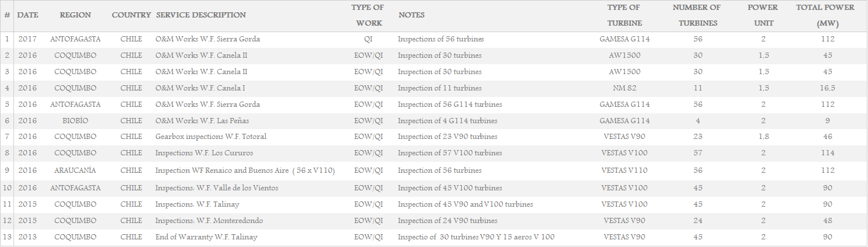This screenshot has width=868, height=247.
Task: Select the SERVICE DESCRIPTION column header
Action: [201, 15]
